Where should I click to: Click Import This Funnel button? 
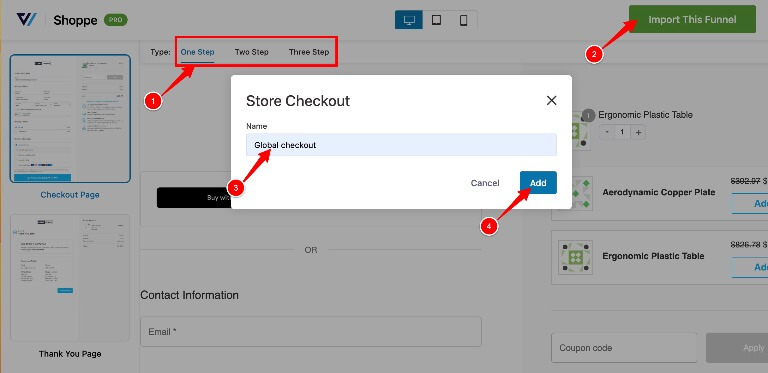pos(692,20)
